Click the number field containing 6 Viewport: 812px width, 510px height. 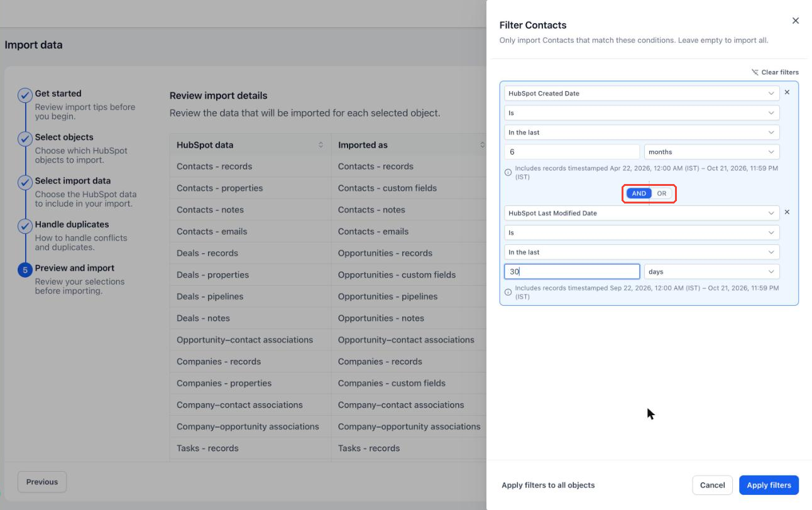click(x=572, y=152)
